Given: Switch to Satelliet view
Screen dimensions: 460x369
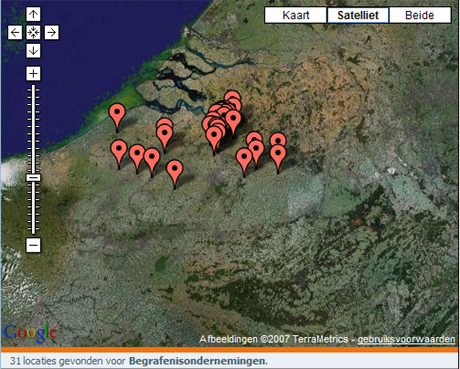Looking at the screenshot, I should [x=358, y=15].
